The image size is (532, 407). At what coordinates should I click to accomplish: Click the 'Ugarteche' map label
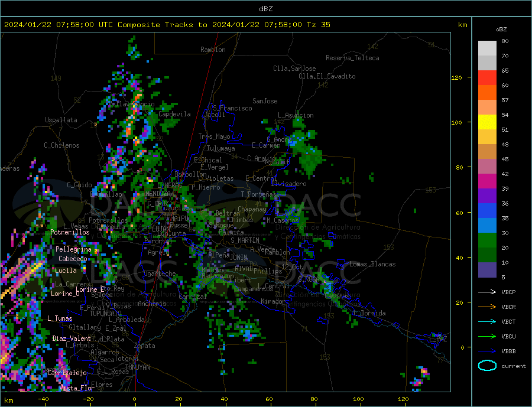tap(160, 273)
